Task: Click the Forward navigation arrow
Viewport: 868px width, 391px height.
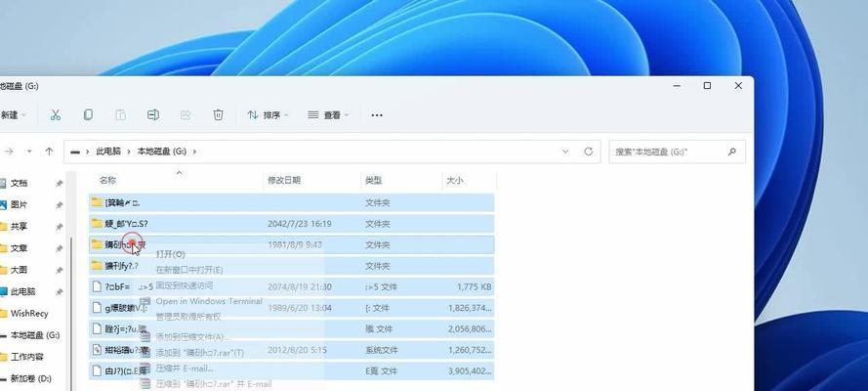Action: tap(9, 152)
